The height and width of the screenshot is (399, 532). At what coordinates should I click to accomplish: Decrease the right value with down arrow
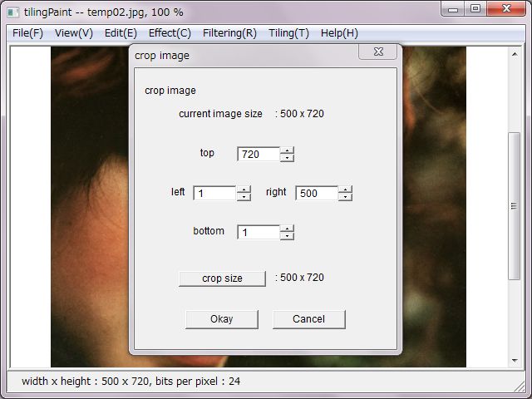pos(345,197)
